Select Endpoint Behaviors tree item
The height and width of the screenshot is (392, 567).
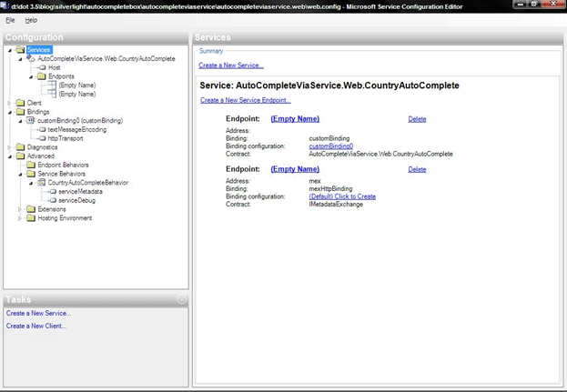point(64,165)
